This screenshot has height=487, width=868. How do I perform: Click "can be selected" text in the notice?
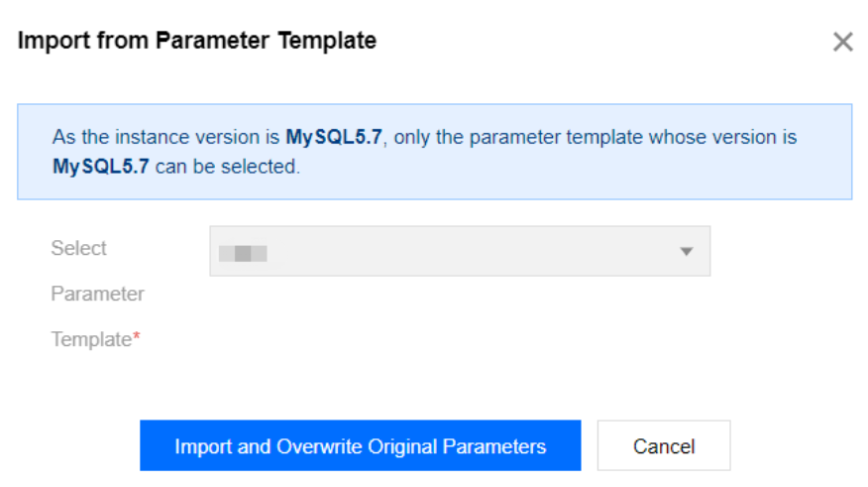227,167
